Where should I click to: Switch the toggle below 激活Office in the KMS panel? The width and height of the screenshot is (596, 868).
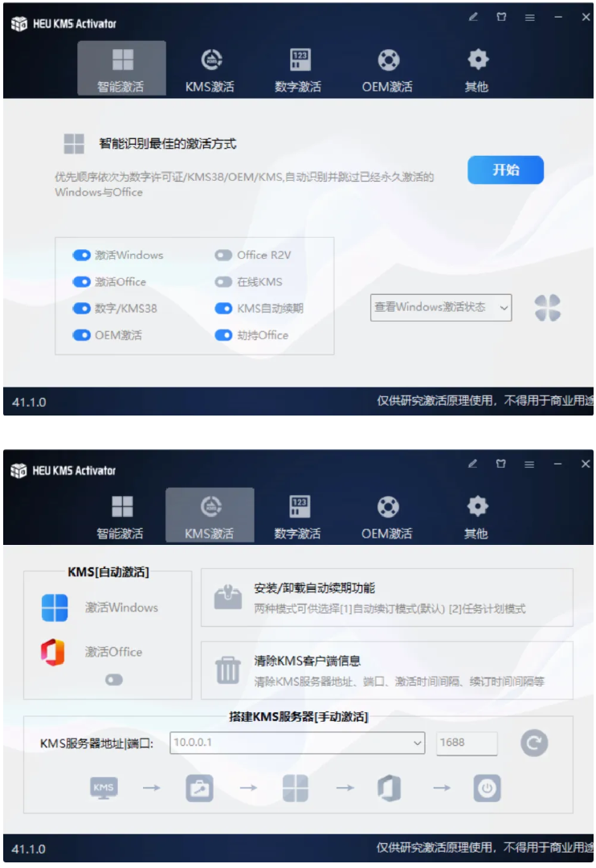pyautogui.click(x=114, y=680)
